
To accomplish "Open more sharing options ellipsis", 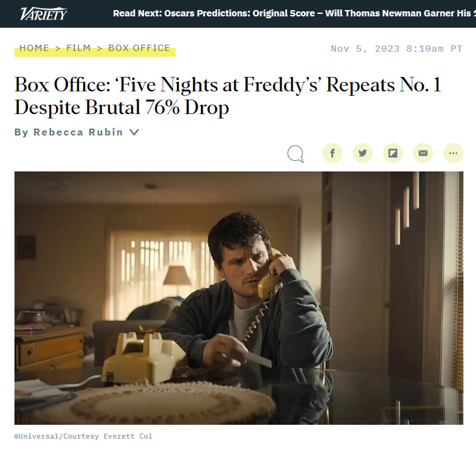I will click(x=453, y=153).
